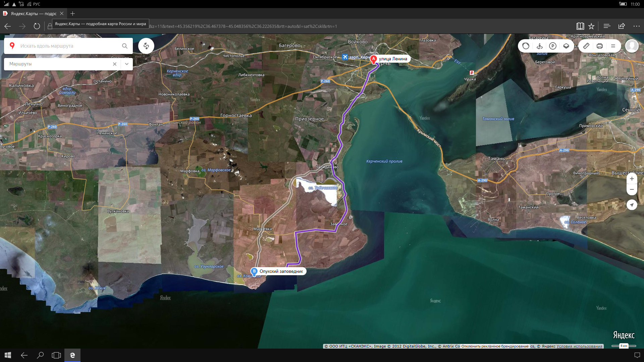Open the map layers selector
The image size is (644, 362).
(x=566, y=46)
